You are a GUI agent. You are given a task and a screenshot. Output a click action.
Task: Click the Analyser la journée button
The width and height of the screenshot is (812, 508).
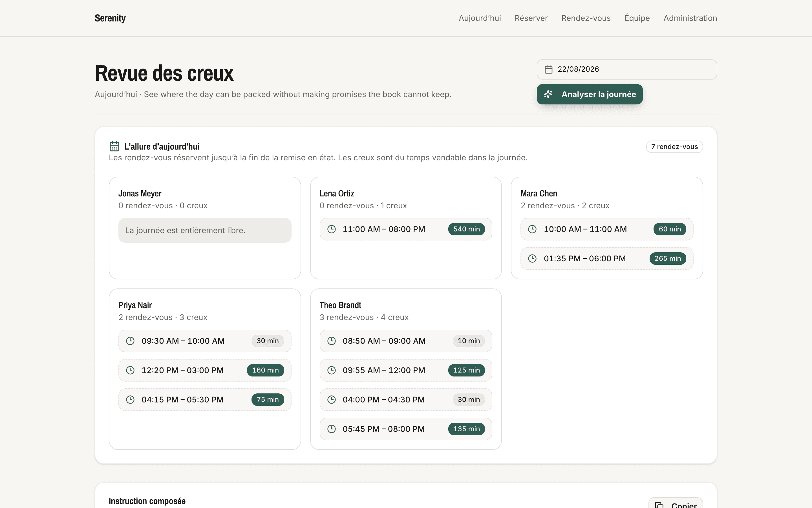589,95
